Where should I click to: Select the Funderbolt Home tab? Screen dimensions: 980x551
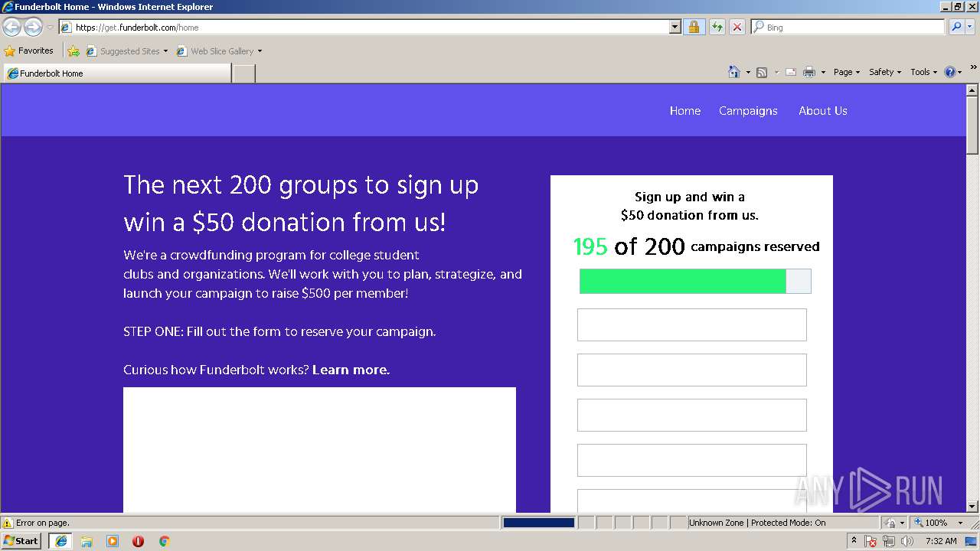pyautogui.click(x=116, y=73)
